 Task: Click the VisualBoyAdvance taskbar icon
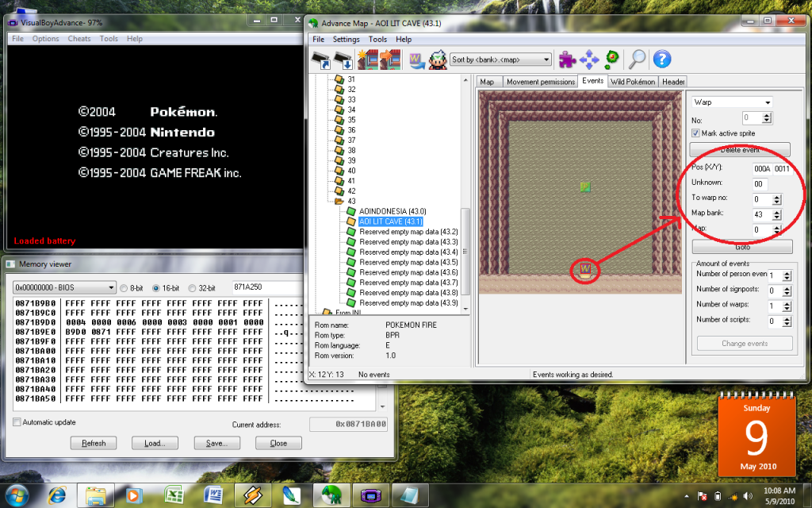click(370, 495)
